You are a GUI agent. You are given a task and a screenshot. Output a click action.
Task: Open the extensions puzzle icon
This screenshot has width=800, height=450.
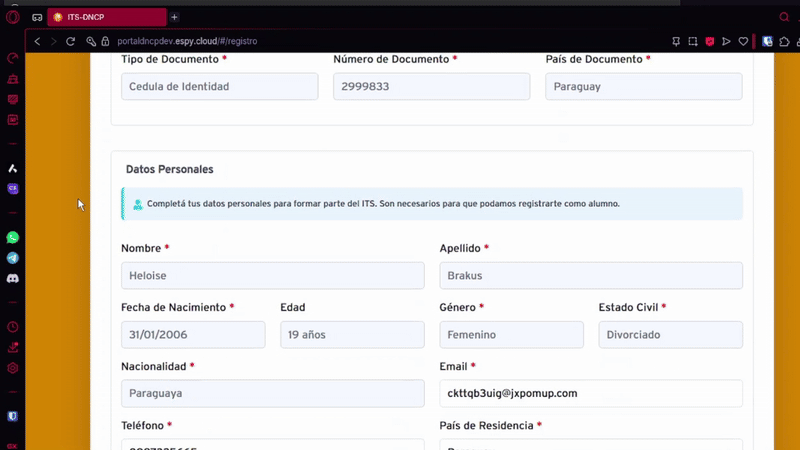[785, 41]
